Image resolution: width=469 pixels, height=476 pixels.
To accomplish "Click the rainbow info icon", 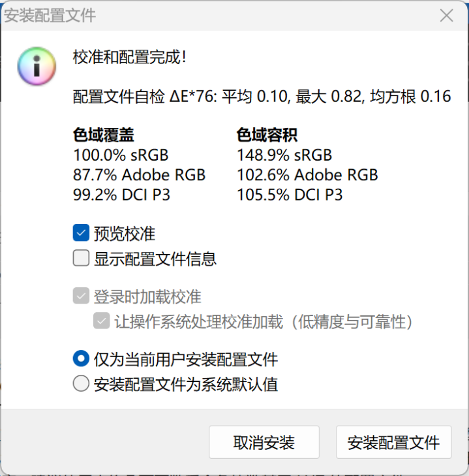I will pyautogui.click(x=37, y=66).
